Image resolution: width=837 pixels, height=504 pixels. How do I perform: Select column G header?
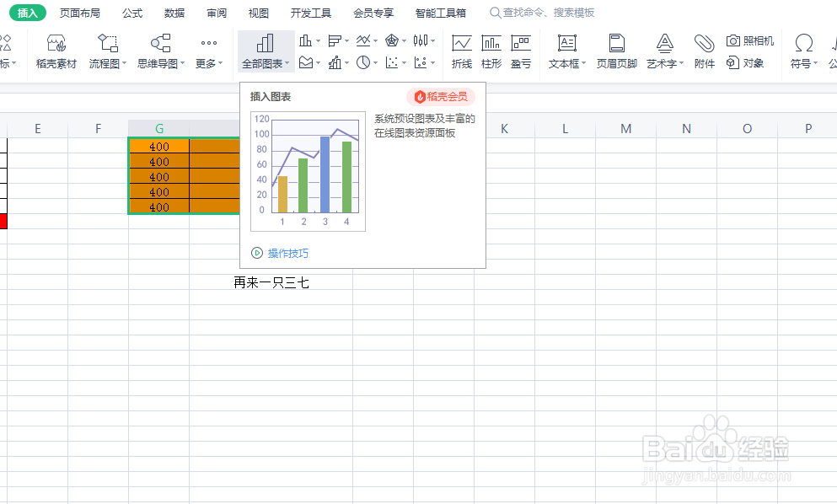[158, 129]
